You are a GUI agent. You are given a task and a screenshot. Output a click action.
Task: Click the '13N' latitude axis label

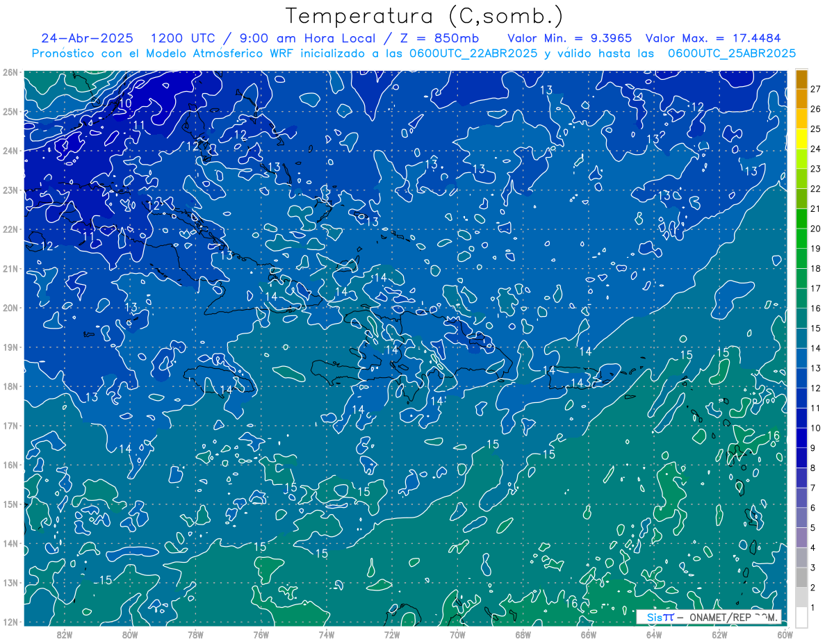(x=10, y=583)
